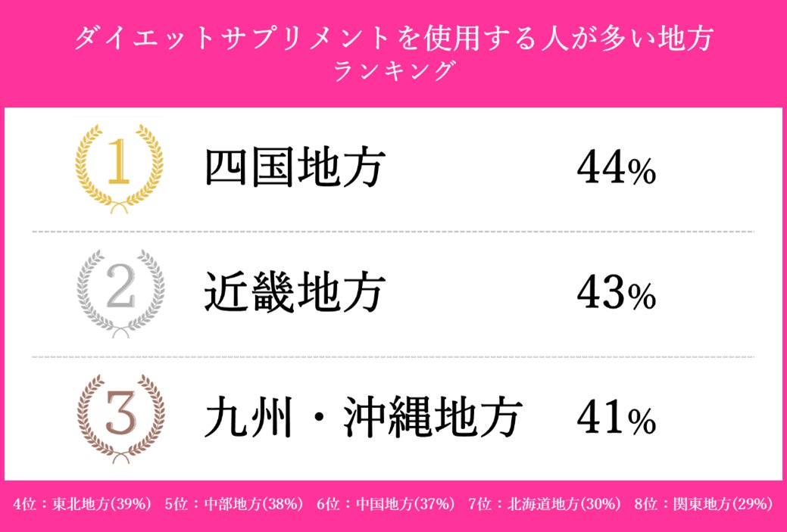Select the 九州・沖縄地方 region label
Screen dimensions: 787x532
[364, 418]
